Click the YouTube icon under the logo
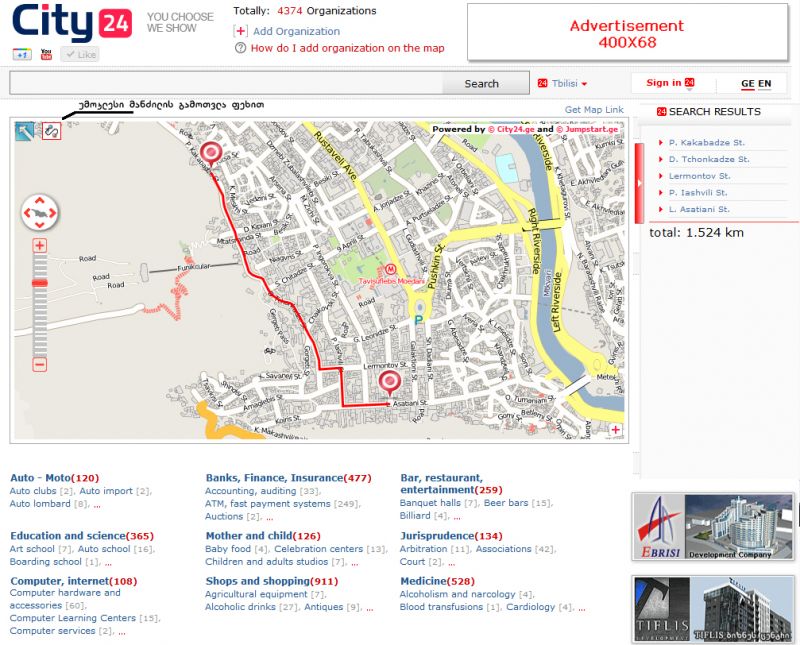Image resolution: width=800 pixels, height=645 pixels. click(46, 55)
